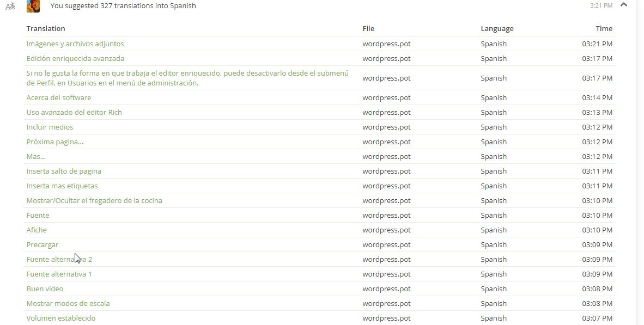Click wordpress.pot in the 'Acerca del software' row
The image size is (644, 325).
tap(386, 97)
